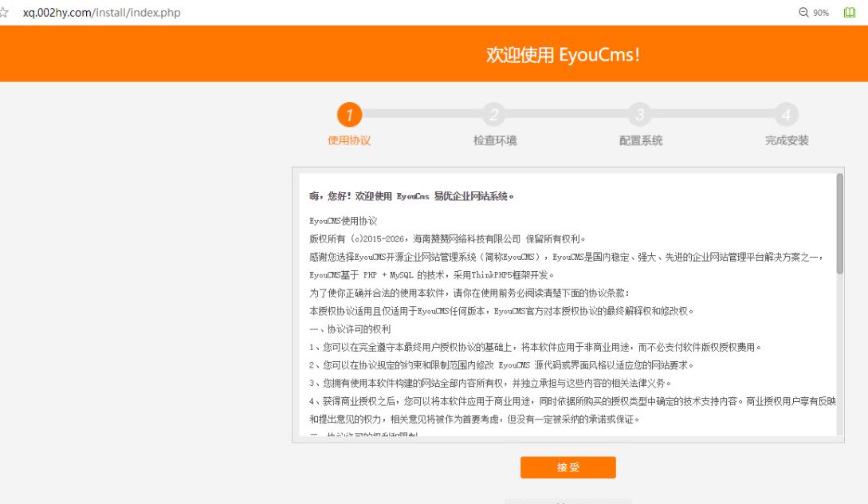Click the step 2 circle indicator
The width and height of the screenshot is (868, 504).
(495, 116)
